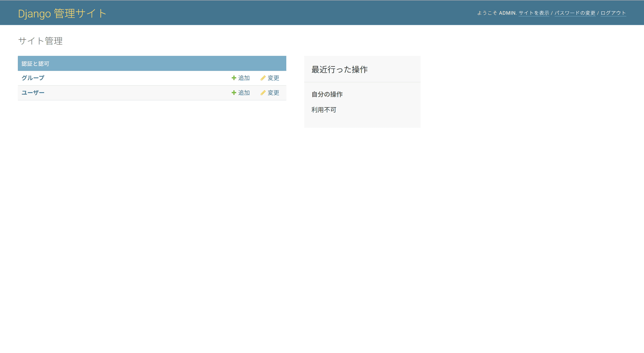The image size is (644, 353).
Task: Open パスワードの変更 link
Action: tap(575, 13)
